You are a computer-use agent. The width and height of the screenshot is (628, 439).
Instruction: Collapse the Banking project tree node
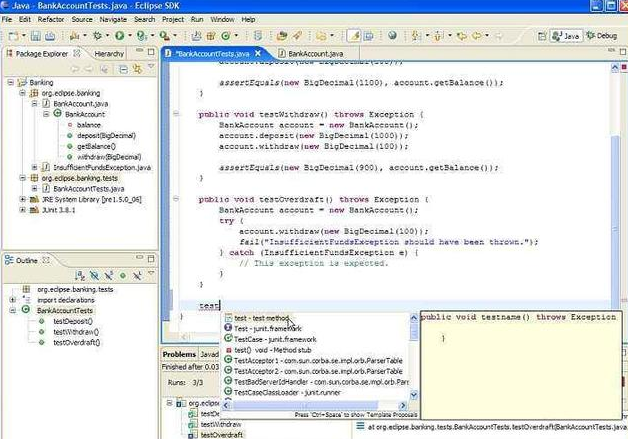click(11, 83)
